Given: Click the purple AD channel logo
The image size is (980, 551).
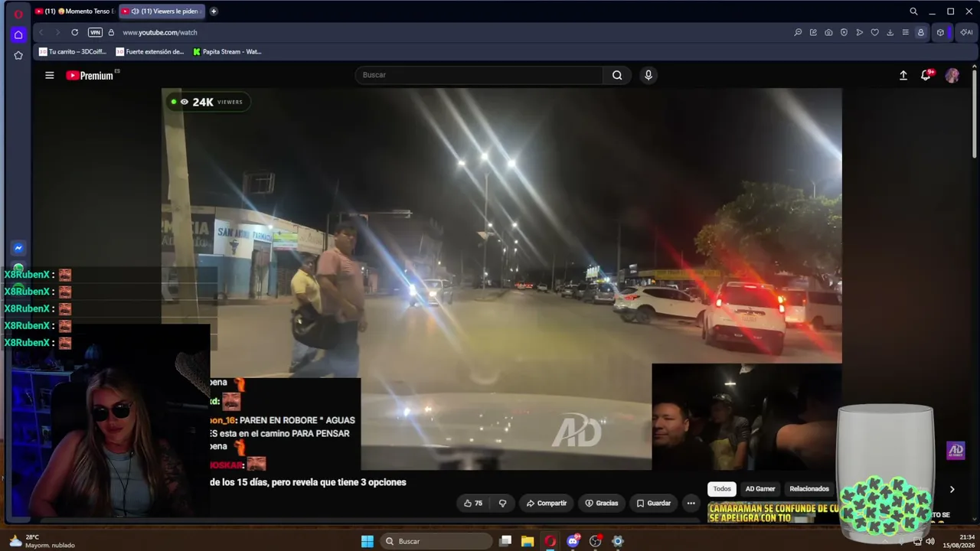Looking at the screenshot, I should (955, 450).
